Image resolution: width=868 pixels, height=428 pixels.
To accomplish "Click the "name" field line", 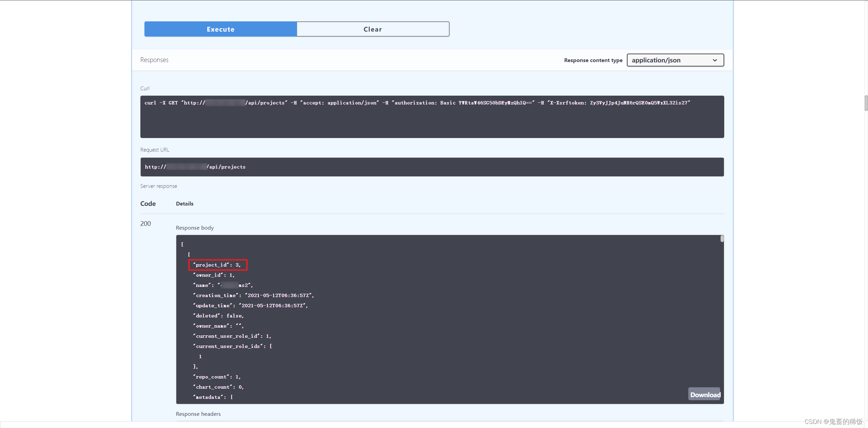I will [x=223, y=285].
